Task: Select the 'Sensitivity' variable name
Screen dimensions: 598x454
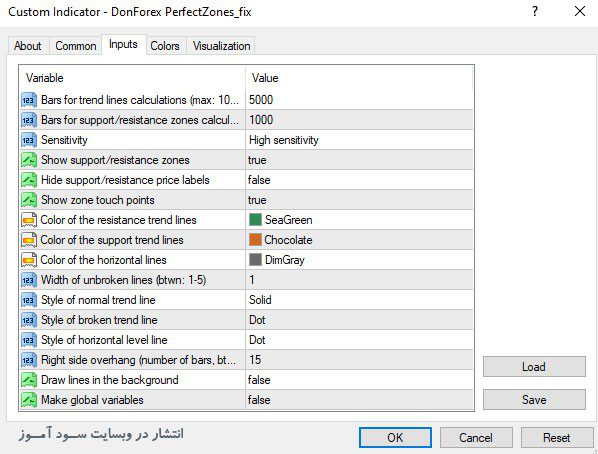Action: point(64,140)
